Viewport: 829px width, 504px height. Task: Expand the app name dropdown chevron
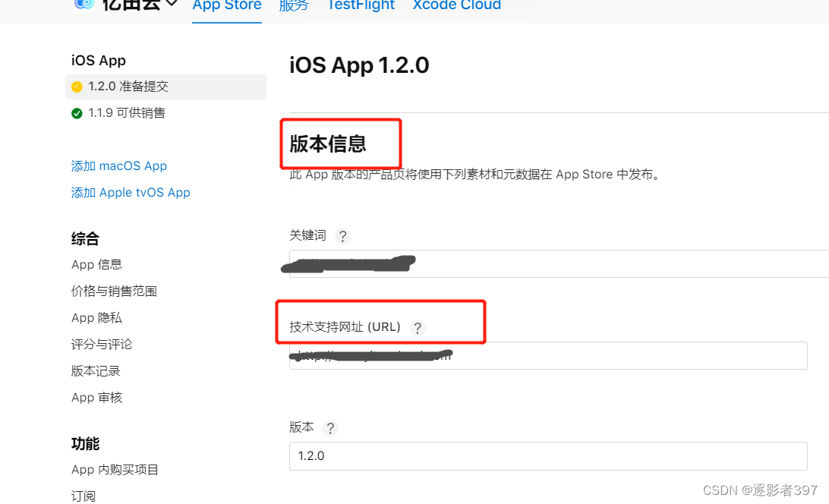pyautogui.click(x=172, y=4)
